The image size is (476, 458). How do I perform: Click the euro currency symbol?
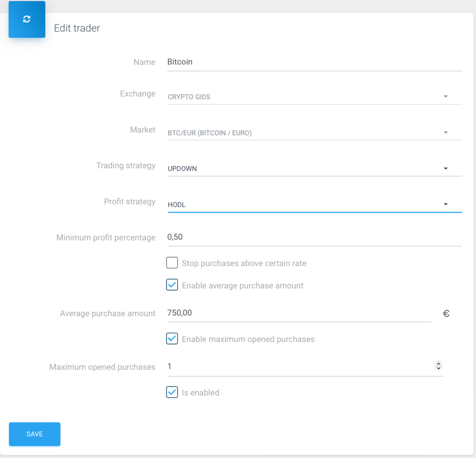tap(446, 314)
